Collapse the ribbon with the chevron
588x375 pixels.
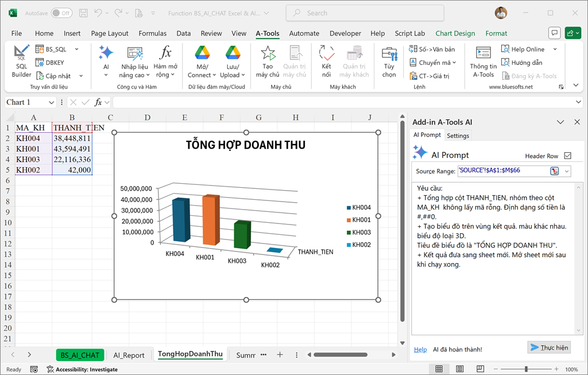click(x=576, y=86)
